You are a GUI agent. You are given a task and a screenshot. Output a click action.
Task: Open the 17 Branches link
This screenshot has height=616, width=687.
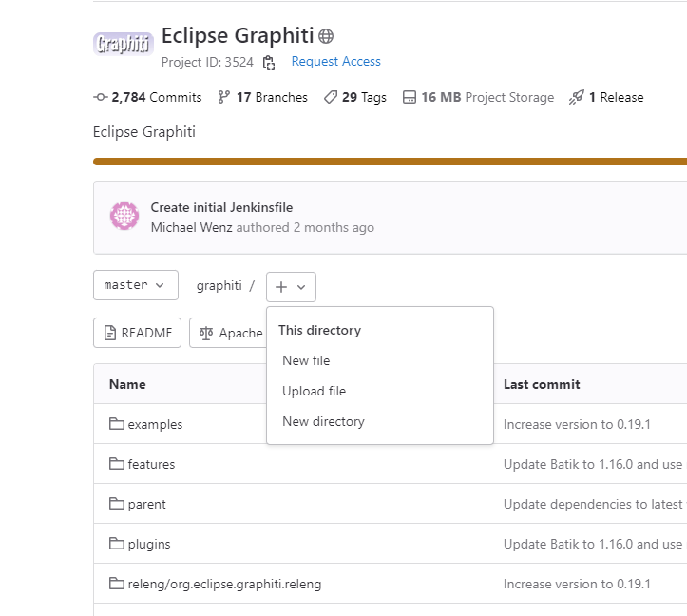[x=263, y=97]
